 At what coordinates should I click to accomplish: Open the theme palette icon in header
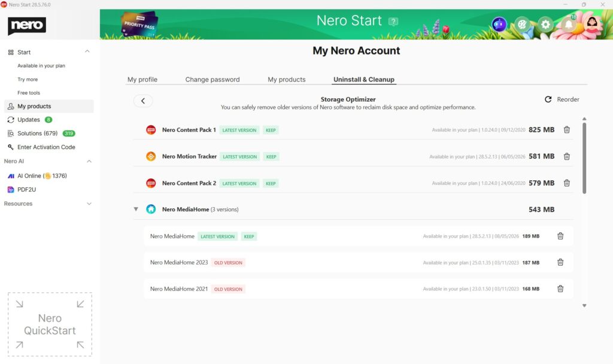(x=522, y=25)
